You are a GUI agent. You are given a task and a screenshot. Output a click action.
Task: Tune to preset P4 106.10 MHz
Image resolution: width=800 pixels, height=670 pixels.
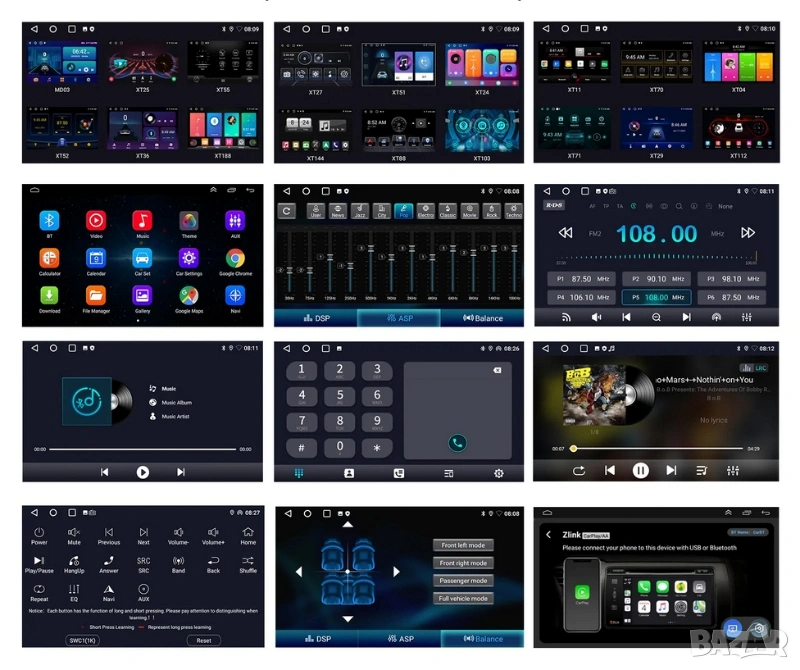coord(582,297)
